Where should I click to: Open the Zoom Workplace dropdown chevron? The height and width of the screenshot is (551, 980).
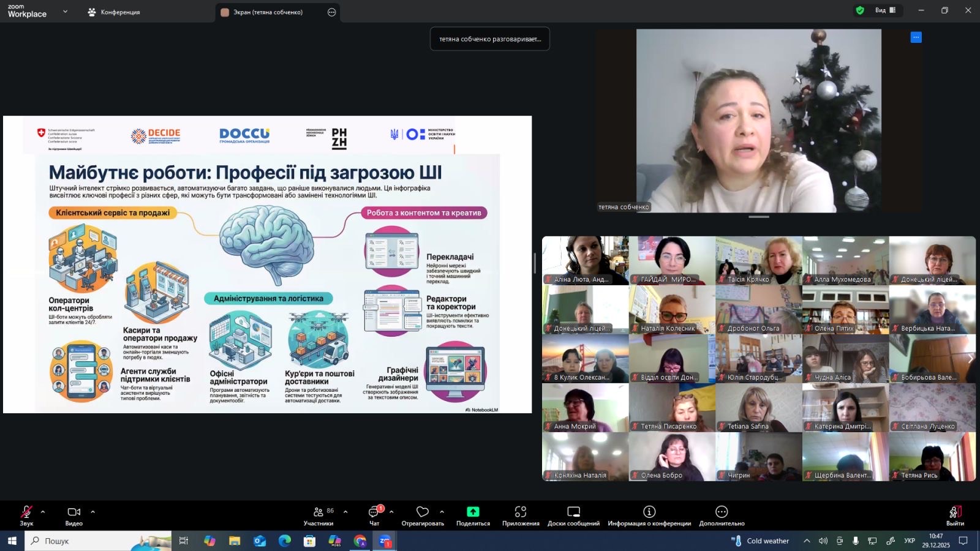(66, 12)
